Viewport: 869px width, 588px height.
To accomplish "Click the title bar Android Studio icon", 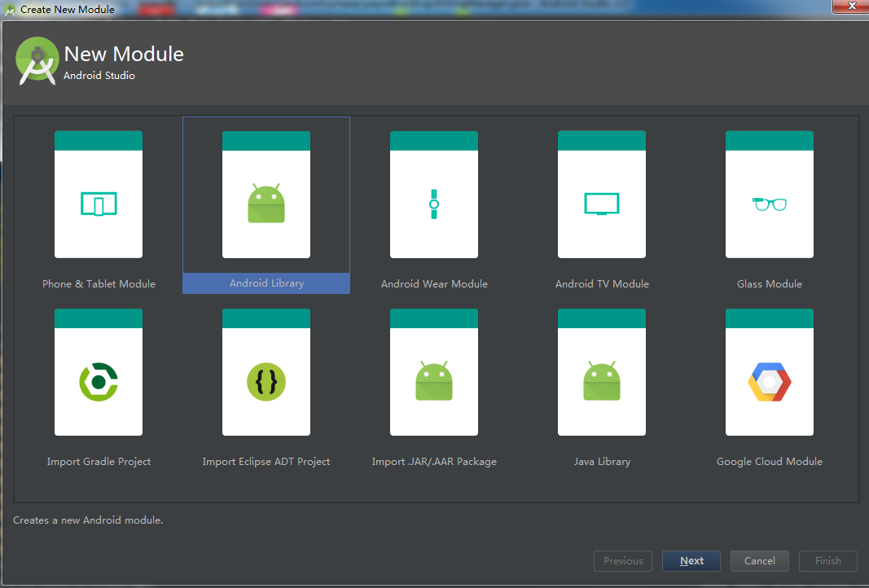I will pyautogui.click(x=10, y=10).
